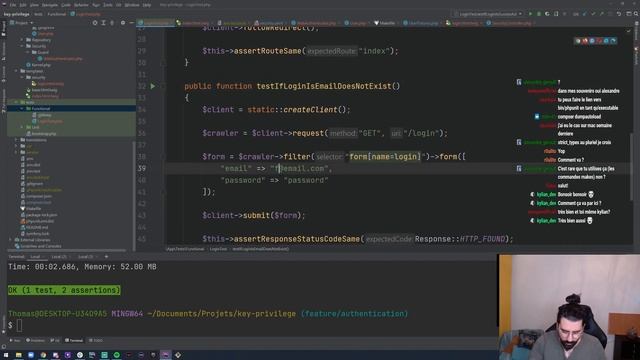Screen dimensions: 640x360
Task: Select the Local (3) terminal tab
Action: (x=86, y=257)
